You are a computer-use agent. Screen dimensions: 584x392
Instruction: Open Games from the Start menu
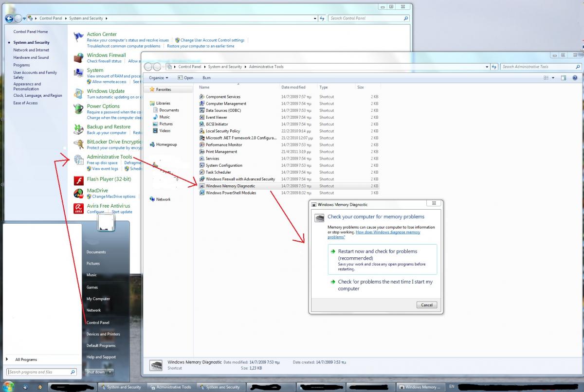(92, 287)
